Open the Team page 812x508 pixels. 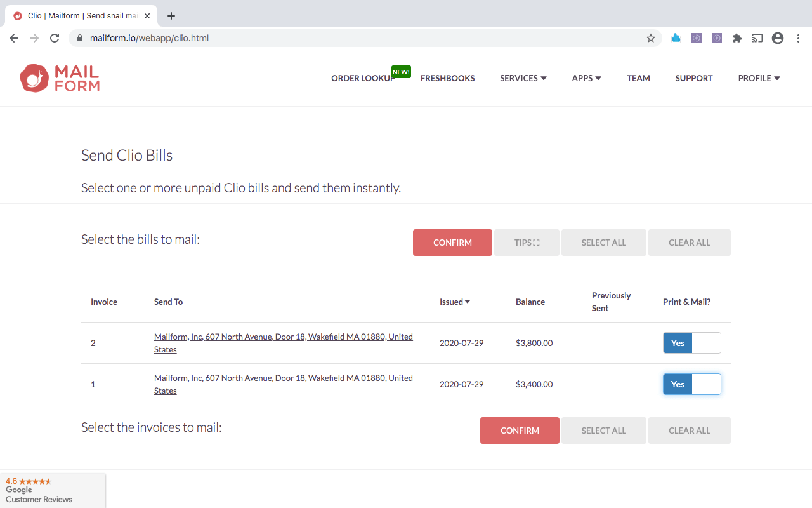(x=638, y=78)
